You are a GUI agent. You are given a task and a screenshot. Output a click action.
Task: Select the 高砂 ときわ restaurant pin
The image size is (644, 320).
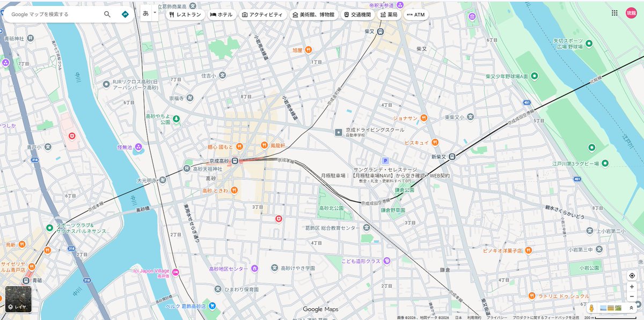pyautogui.click(x=234, y=190)
